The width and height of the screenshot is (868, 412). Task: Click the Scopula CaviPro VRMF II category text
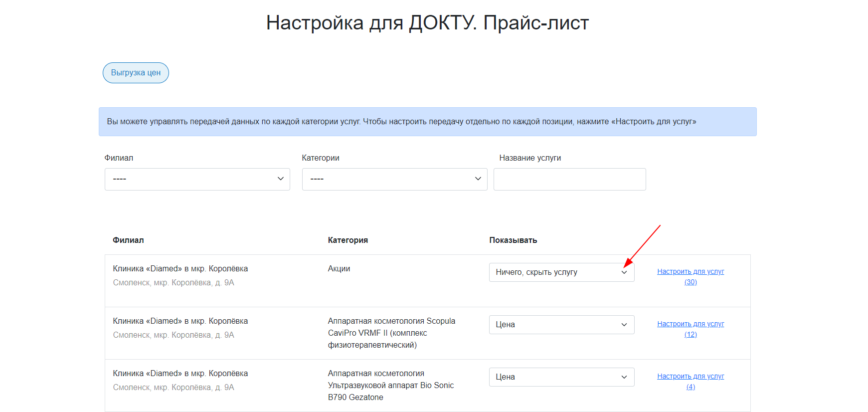click(391, 333)
